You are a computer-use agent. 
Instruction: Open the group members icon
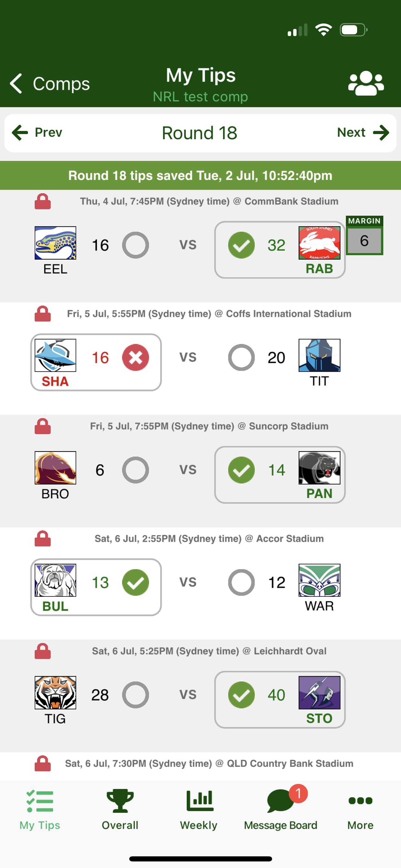[365, 83]
